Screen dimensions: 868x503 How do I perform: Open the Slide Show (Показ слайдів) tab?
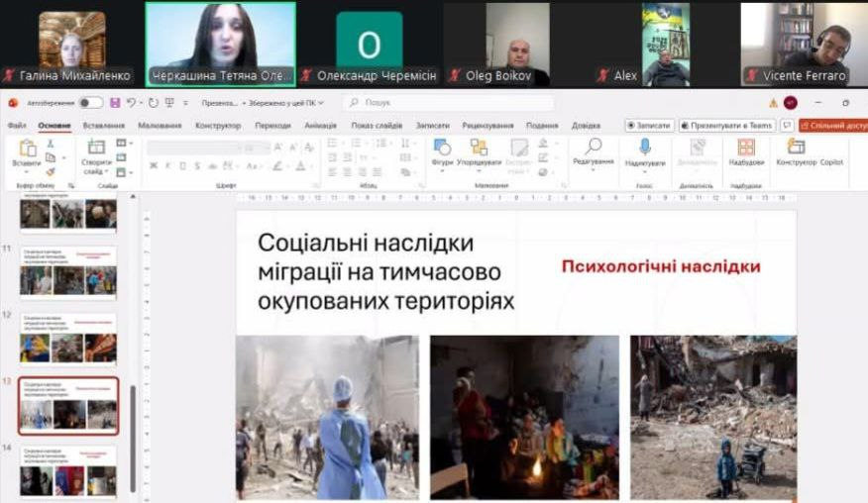coord(377,126)
